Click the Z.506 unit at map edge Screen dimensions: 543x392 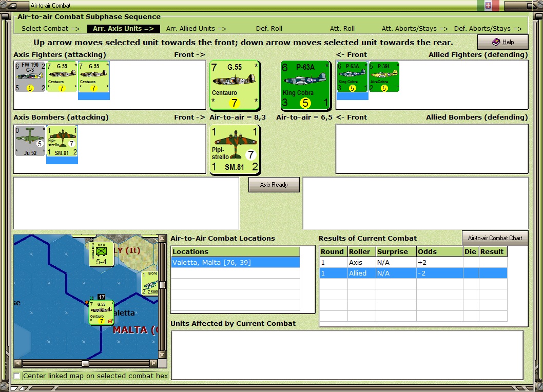149,283
